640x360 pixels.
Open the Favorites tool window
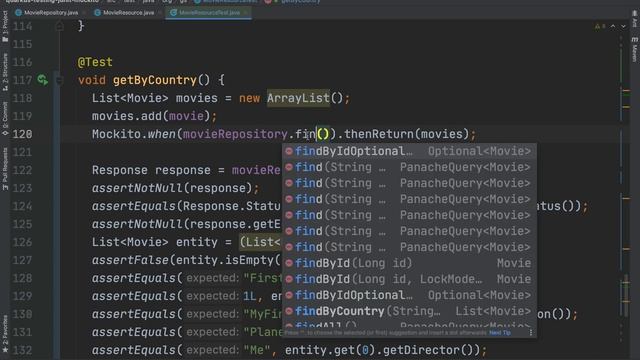pyautogui.click(x=5, y=333)
